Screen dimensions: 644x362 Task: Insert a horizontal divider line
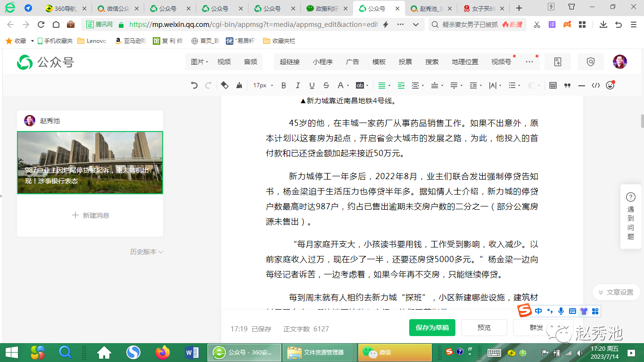[x=581, y=85]
